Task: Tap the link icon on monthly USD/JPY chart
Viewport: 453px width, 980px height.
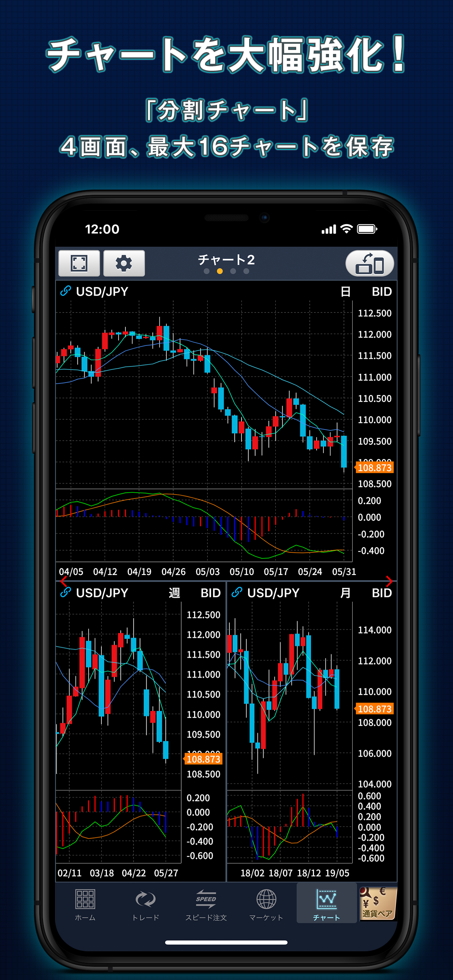Action: pyautogui.click(x=237, y=592)
